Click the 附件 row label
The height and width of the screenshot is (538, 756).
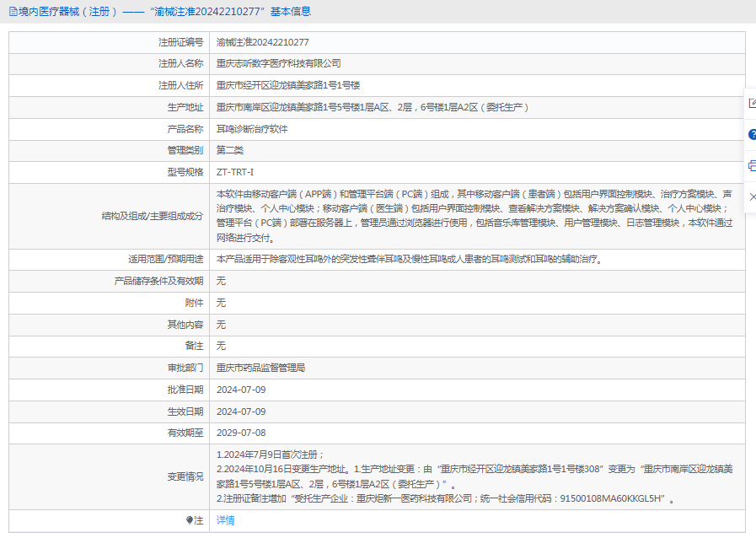pyautogui.click(x=195, y=303)
